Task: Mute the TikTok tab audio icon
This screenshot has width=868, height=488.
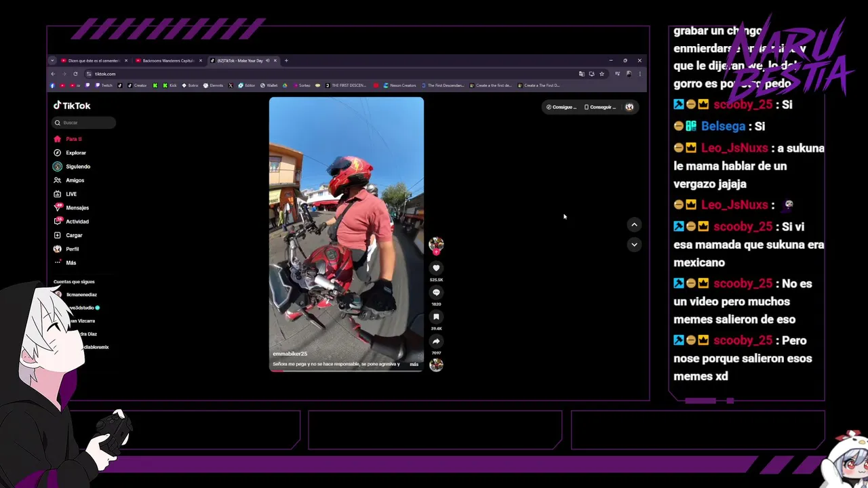Action: [268, 60]
